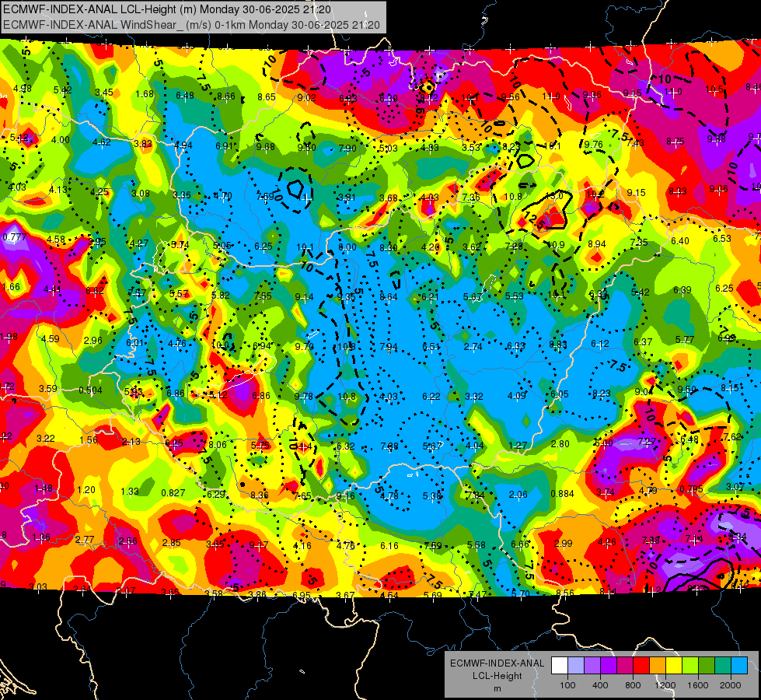
Task: Click the wind shear value "3.08"
Action: click(141, 194)
